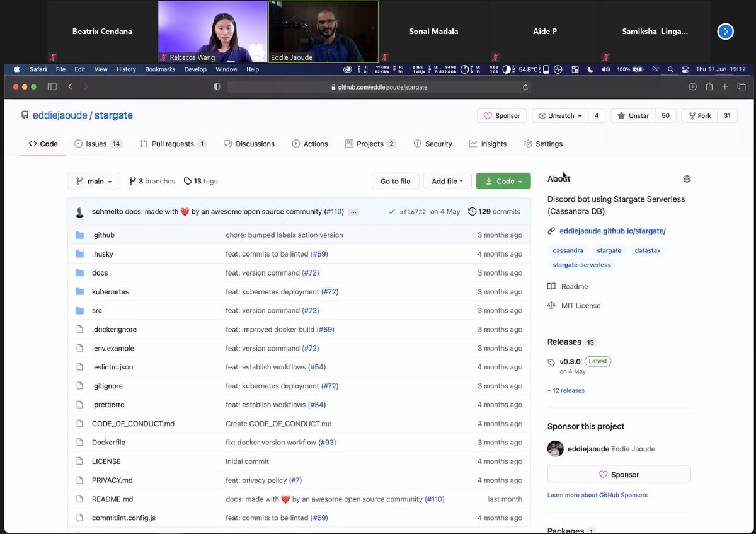Switch to the Issues tab

point(98,144)
